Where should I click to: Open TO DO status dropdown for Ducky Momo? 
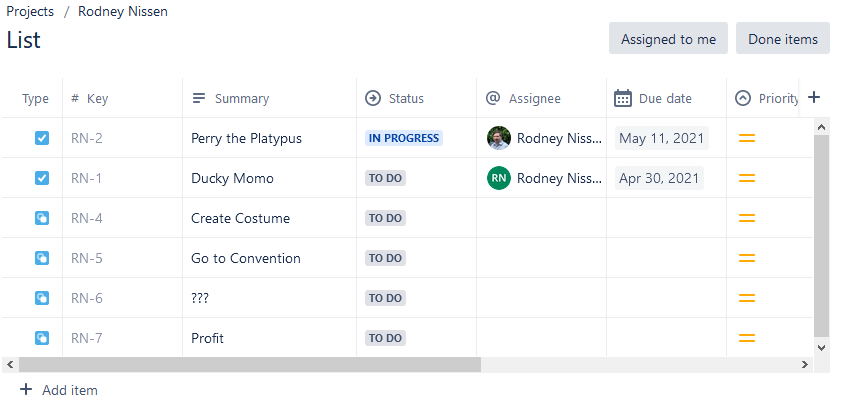pyautogui.click(x=385, y=178)
